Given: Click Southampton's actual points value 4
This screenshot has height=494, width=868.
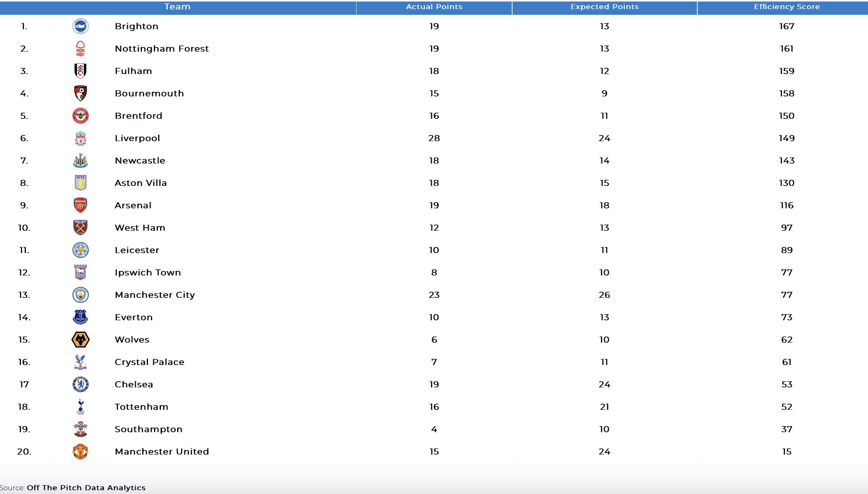Looking at the screenshot, I should click(x=434, y=429).
